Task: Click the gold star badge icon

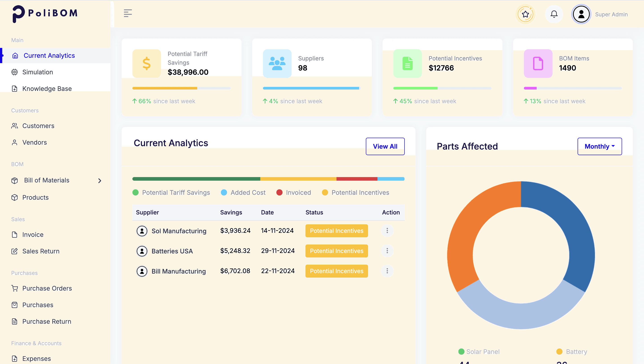Action: (525, 14)
